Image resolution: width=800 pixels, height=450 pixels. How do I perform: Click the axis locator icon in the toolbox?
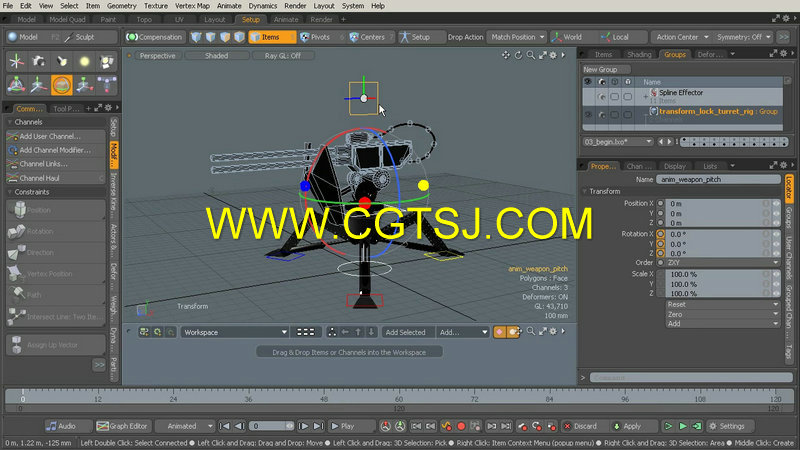[16, 62]
